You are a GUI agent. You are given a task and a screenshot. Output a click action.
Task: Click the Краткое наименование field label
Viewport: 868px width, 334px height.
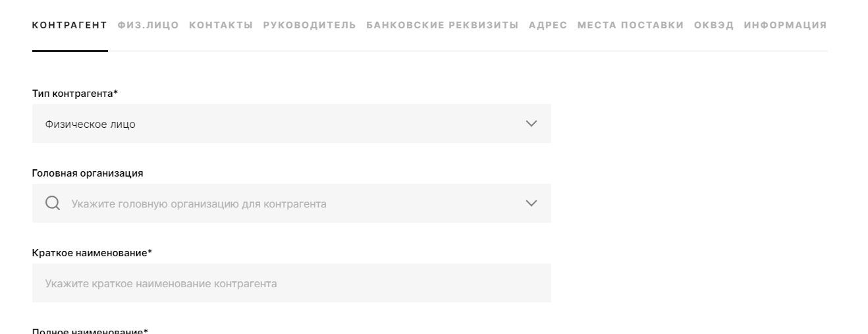click(x=92, y=253)
